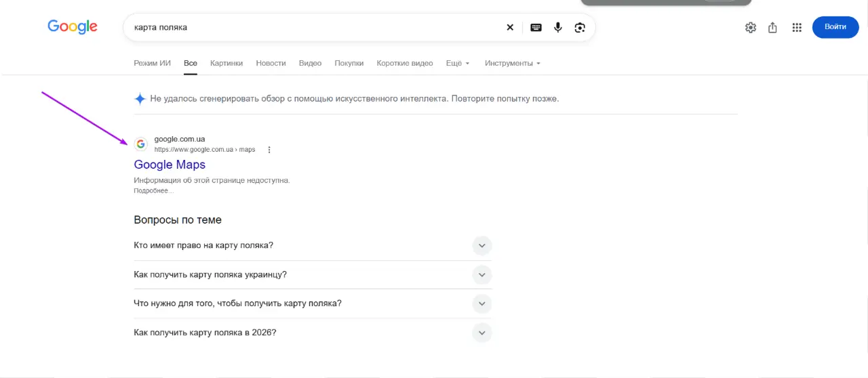Open the on-screen keyboard icon

(536, 27)
